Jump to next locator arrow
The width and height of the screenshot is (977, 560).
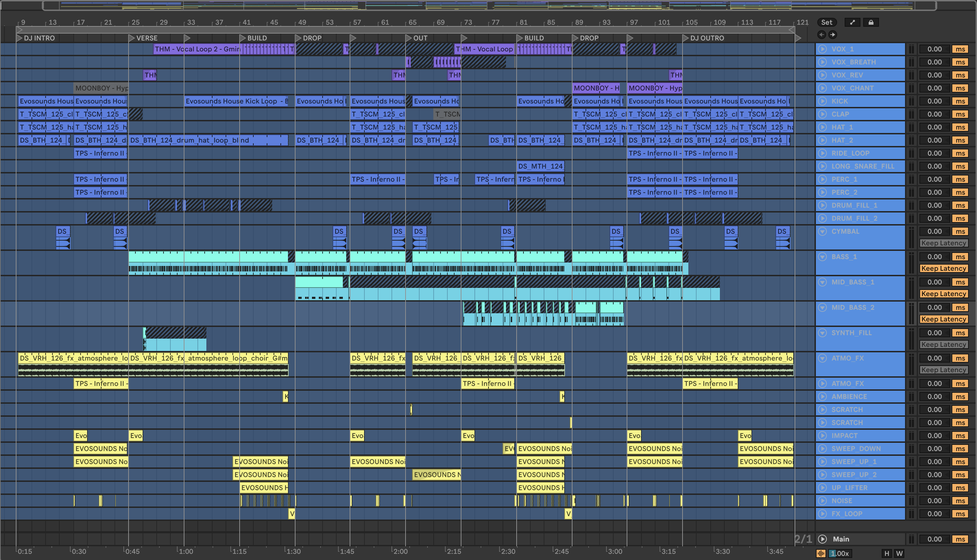point(832,35)
